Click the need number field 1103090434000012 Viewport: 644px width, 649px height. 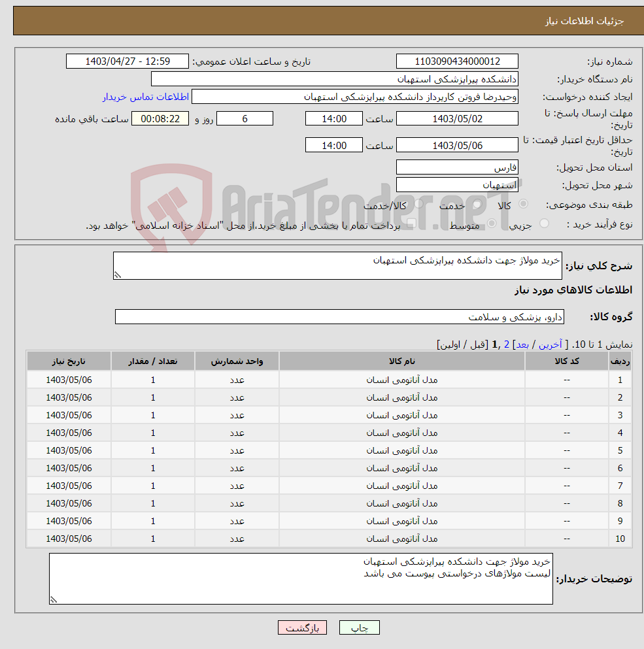457,61
